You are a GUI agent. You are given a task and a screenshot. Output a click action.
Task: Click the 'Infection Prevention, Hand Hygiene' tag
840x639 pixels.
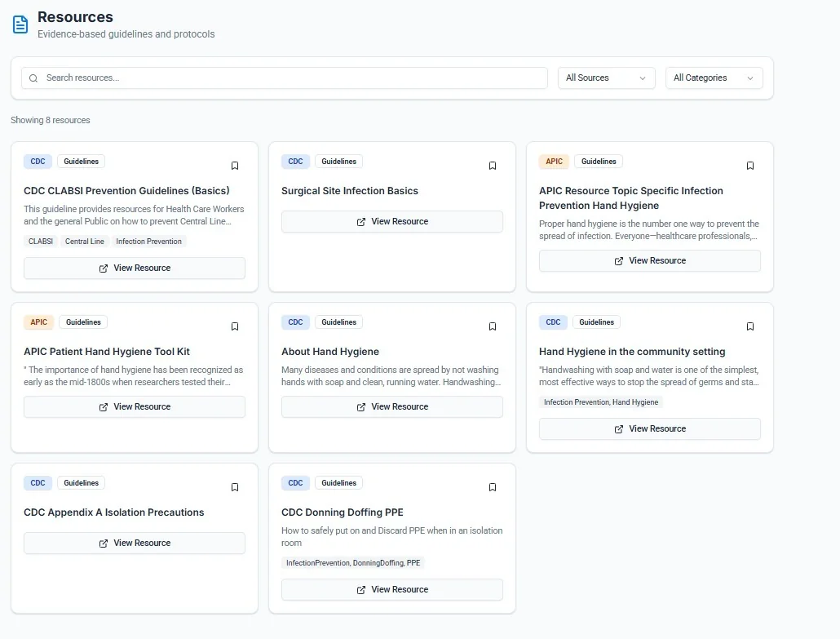pyautogui.click(x=601, y=402)
